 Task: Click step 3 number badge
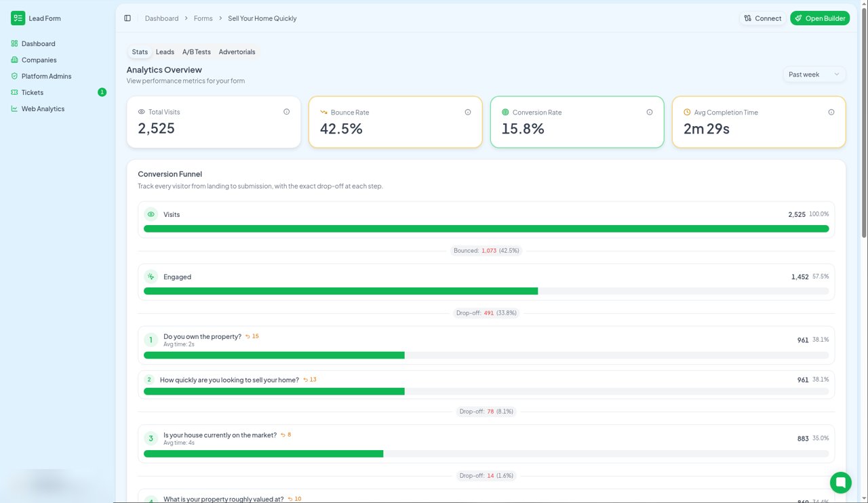pyautogui.click(x=151, y=439)
